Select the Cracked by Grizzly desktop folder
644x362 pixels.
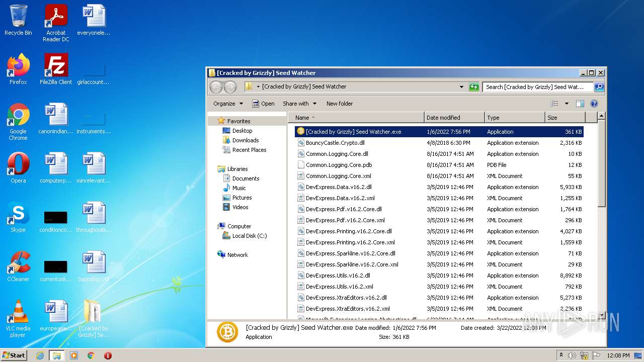click(x=94, y=319)
